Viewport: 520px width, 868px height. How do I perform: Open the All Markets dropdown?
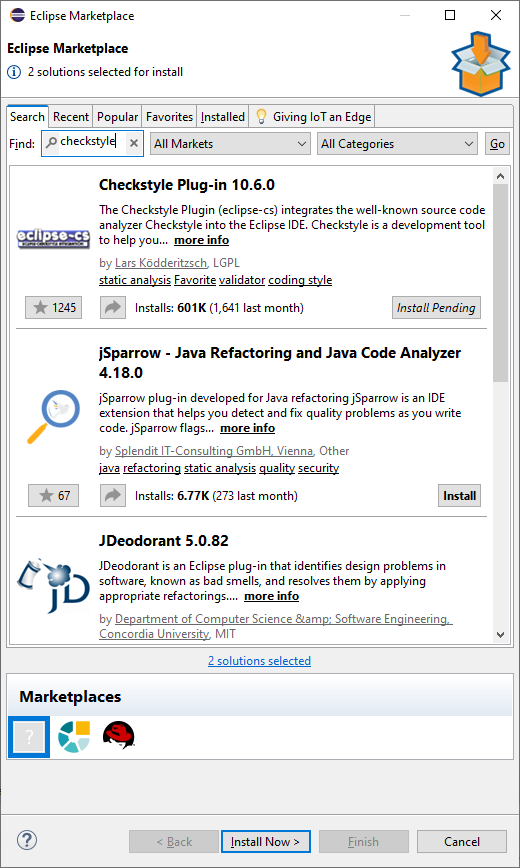tap(230, 144)
